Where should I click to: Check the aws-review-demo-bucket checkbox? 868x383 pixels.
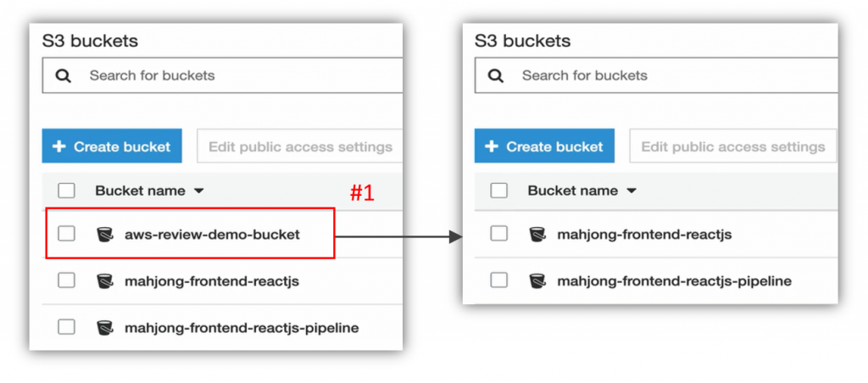[66, 234]
